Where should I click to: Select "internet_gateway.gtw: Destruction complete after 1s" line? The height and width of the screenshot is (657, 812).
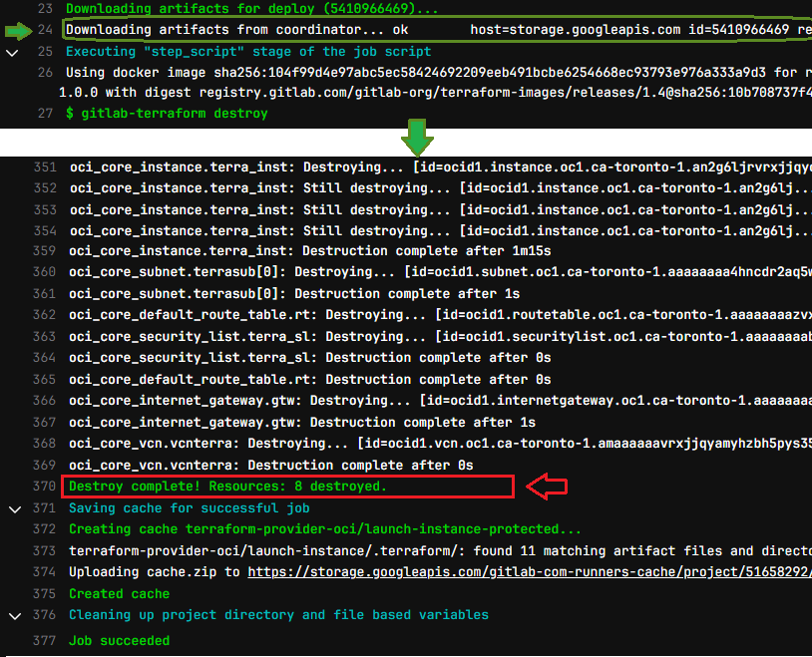click(302, 423)
